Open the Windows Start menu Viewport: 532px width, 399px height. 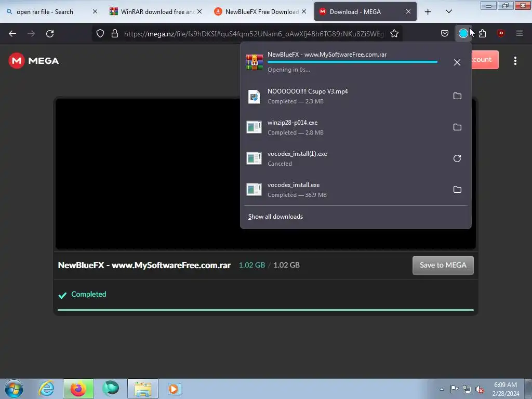(x=14, y=389)
